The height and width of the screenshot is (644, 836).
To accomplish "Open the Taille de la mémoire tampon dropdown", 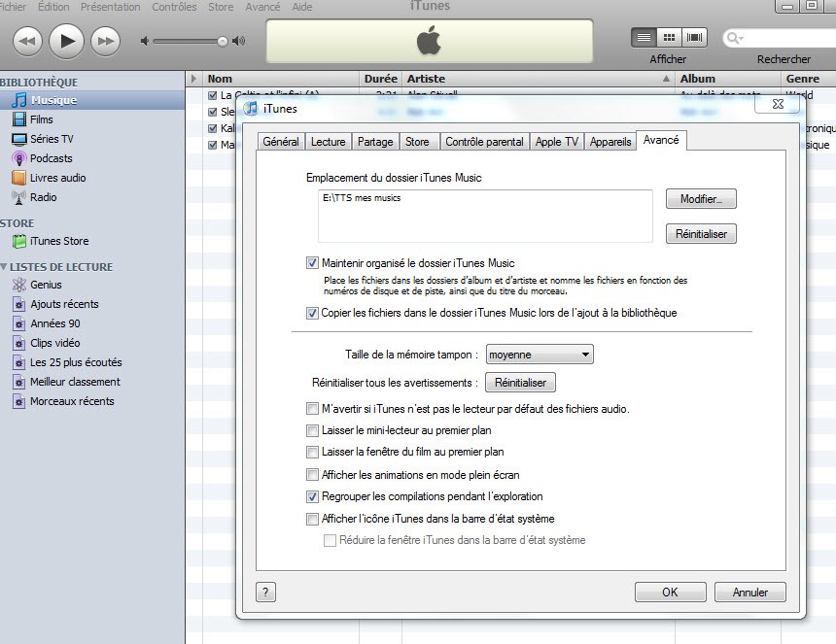I will (540, 355).
